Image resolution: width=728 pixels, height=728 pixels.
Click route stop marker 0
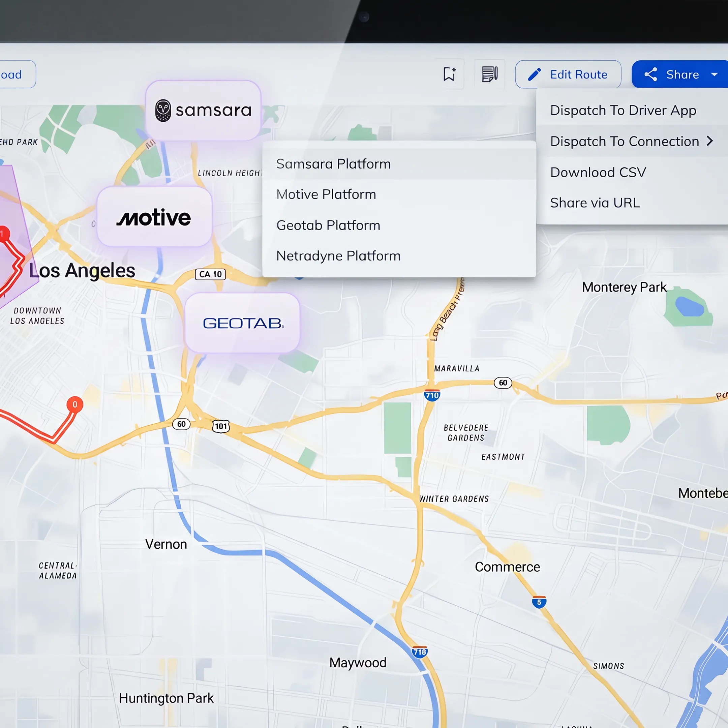[74, 404]
